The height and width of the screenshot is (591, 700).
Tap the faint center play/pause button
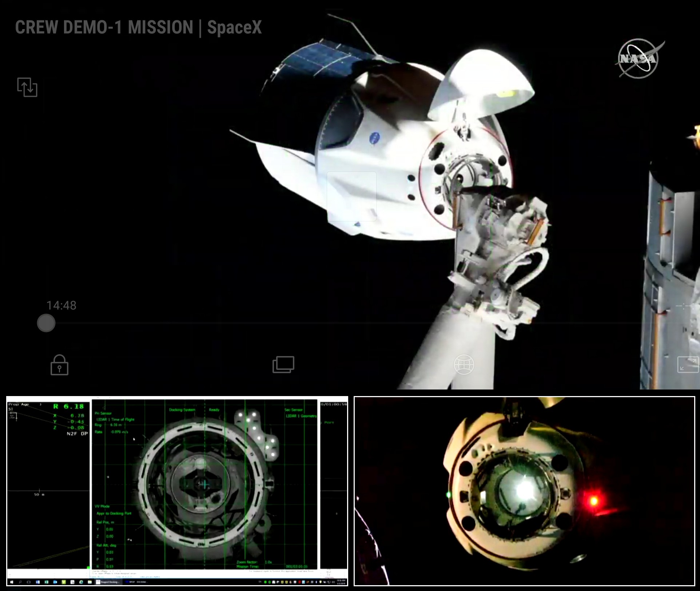[x=351, y=196]
